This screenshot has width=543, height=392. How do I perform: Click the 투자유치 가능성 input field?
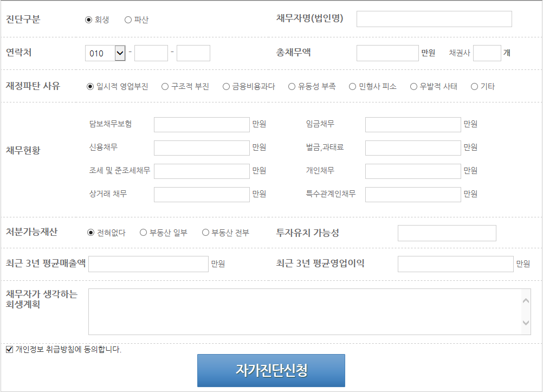click(447, 233)
